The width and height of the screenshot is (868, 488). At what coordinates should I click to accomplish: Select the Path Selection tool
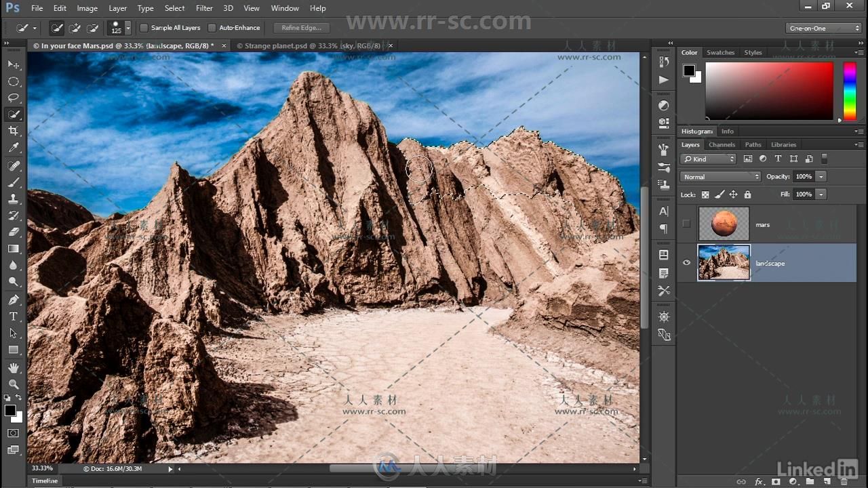pos(14,333)
